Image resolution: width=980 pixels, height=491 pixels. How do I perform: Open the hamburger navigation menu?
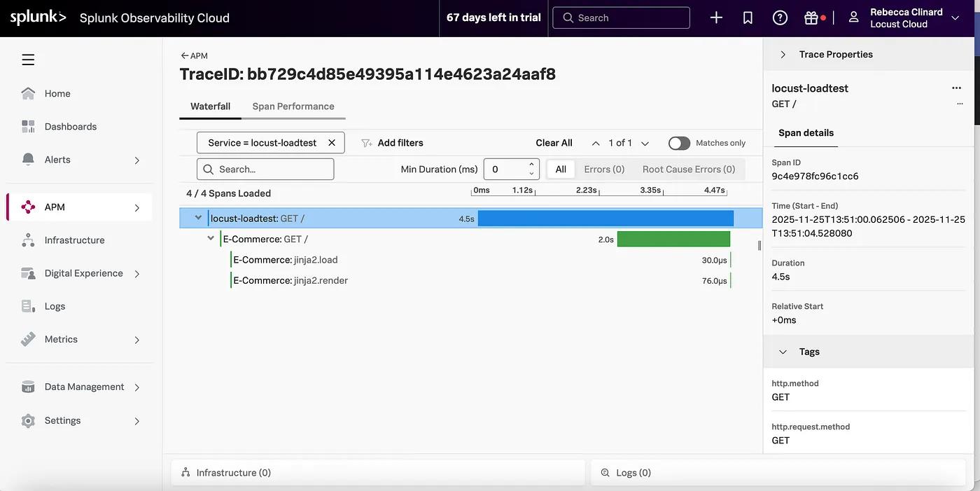[x=28, y=60]
